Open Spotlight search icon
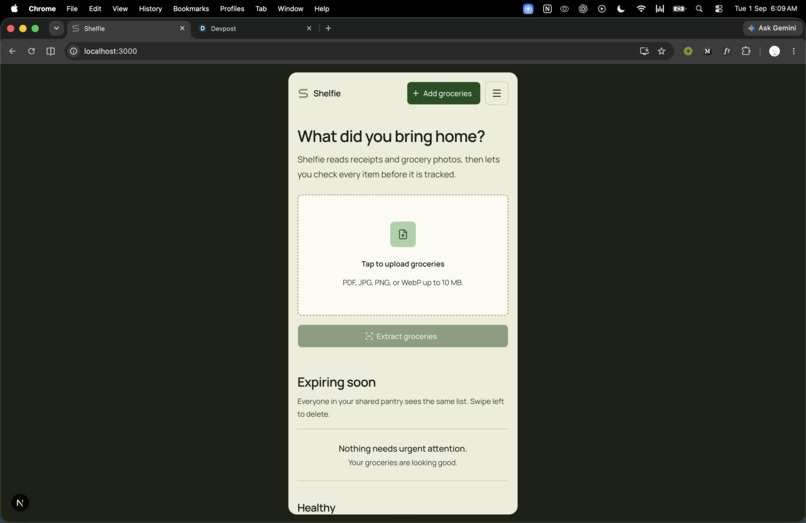 point(699,8)
